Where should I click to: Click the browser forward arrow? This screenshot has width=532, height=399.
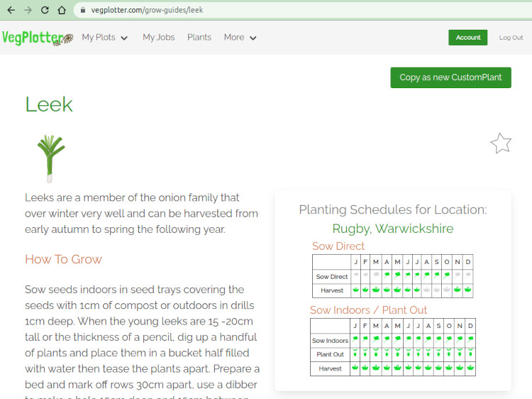tap(28, 10)
